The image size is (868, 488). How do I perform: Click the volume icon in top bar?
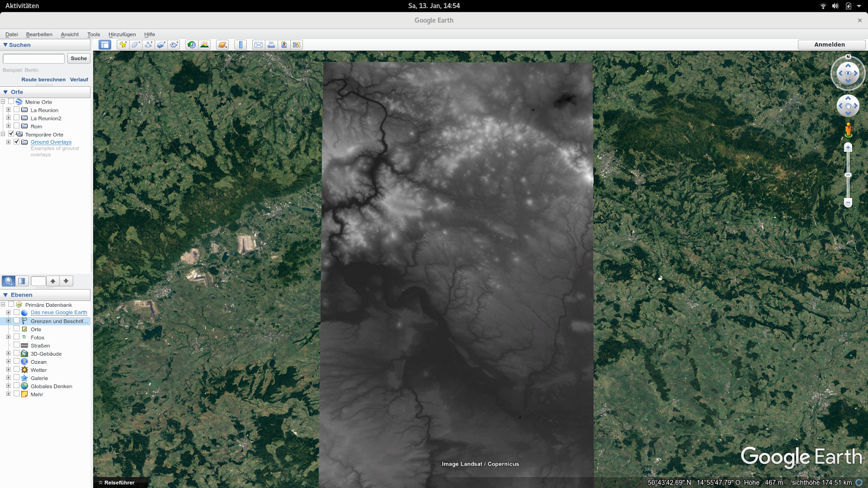click(835, 6)
